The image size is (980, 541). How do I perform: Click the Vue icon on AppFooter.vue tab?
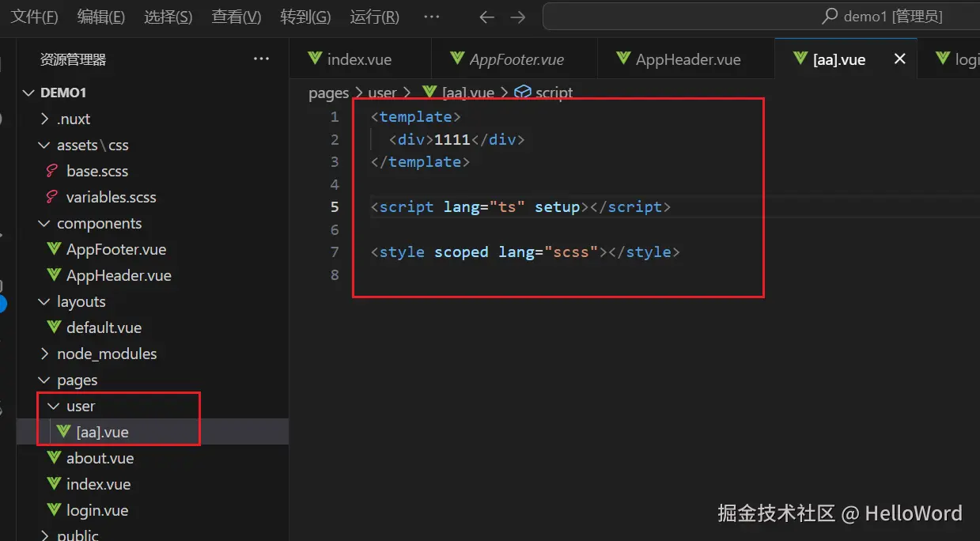pyautogui.click(x=457, y=59)
